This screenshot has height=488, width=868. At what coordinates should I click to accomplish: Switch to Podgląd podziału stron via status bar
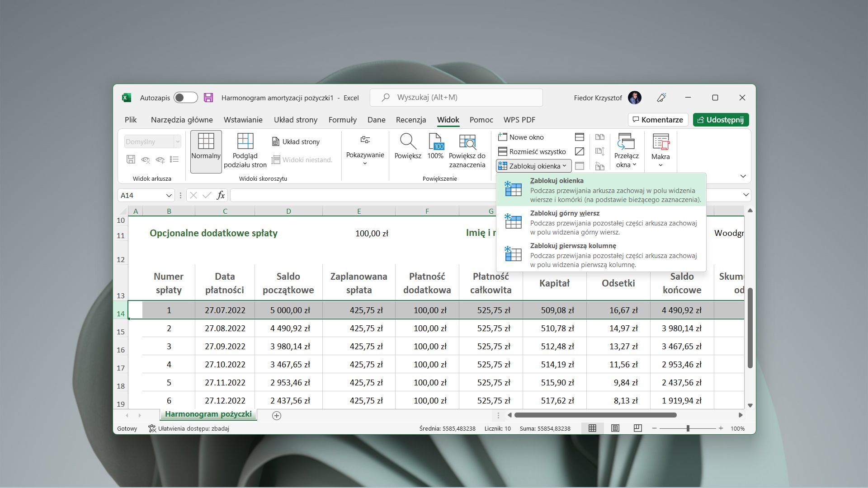click(637, 428)
